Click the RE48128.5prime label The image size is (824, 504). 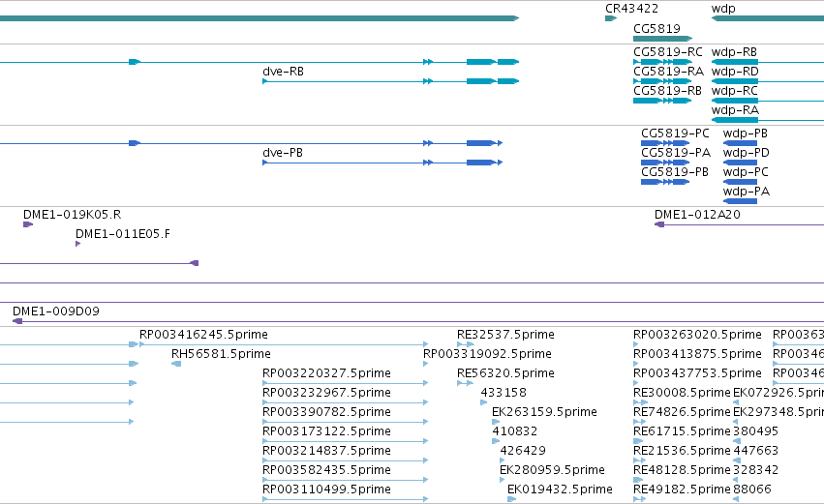682,471
